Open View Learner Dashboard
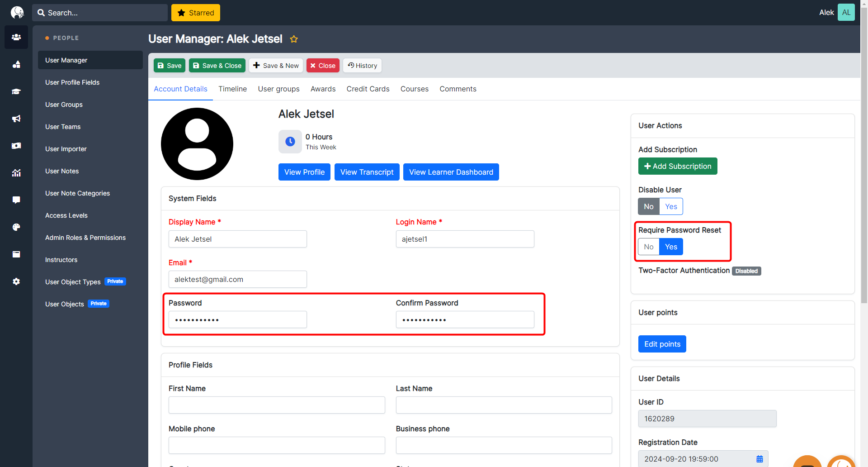868x467 pixels. coord(451,172)
